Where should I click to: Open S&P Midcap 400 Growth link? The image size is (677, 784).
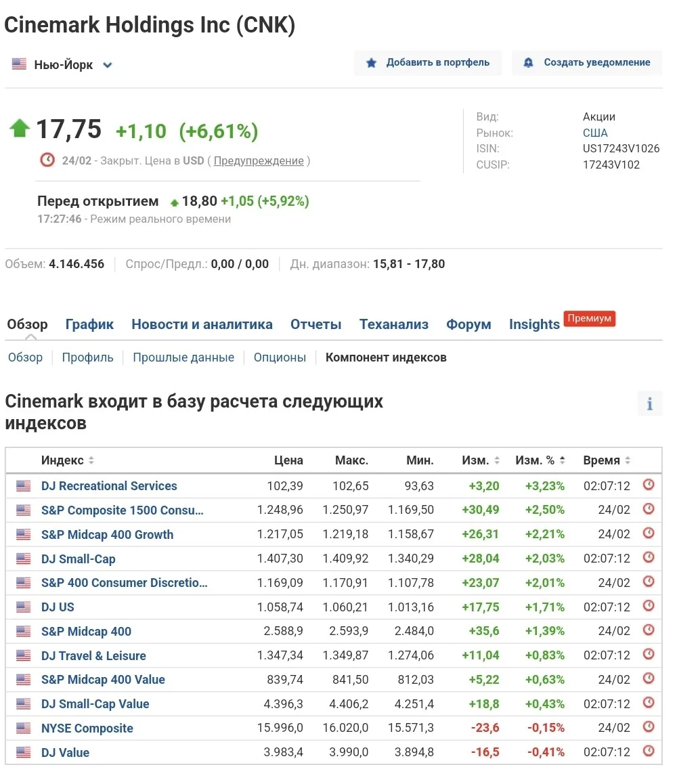coord(108,534)
